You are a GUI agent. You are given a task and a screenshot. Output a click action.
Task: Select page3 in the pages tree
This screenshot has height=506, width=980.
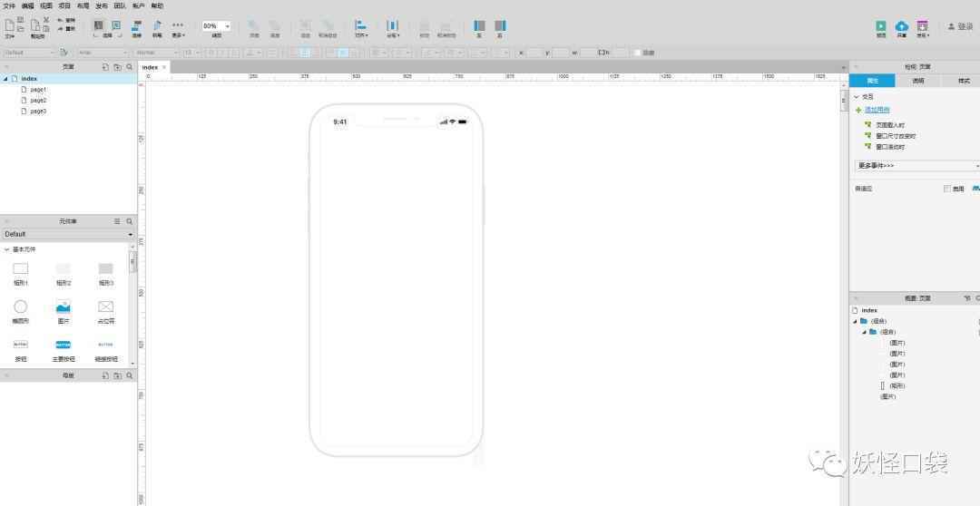tap(38, 111)
